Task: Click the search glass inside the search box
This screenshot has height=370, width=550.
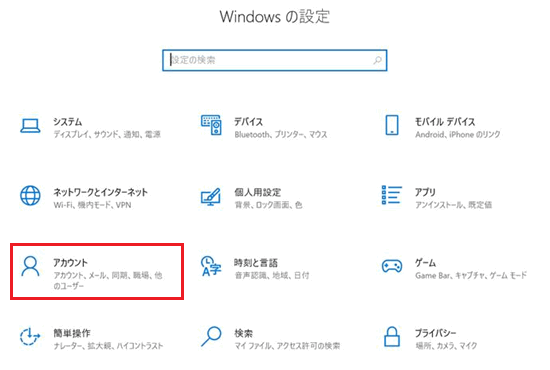Action: click(377, 60)
